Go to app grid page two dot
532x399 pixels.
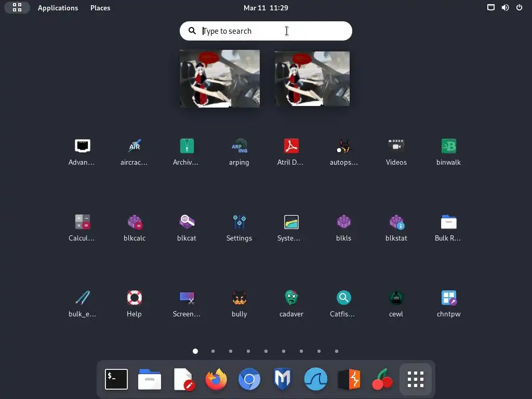coord(213,351)
